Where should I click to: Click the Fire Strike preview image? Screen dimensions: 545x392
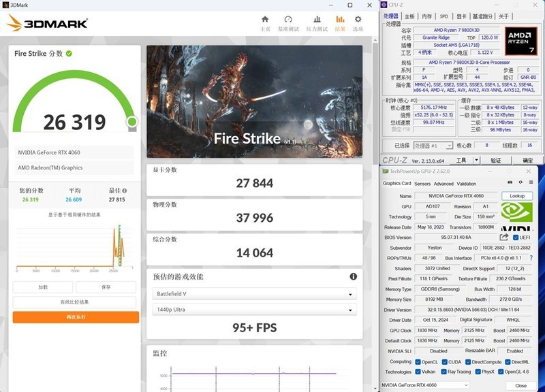point(254,102)
